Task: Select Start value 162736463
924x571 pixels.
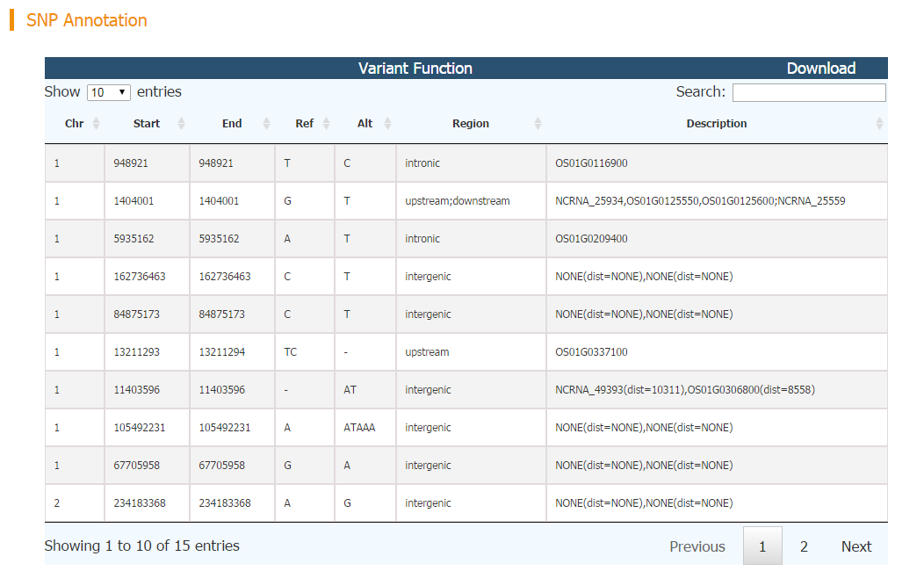Action: 140,277
